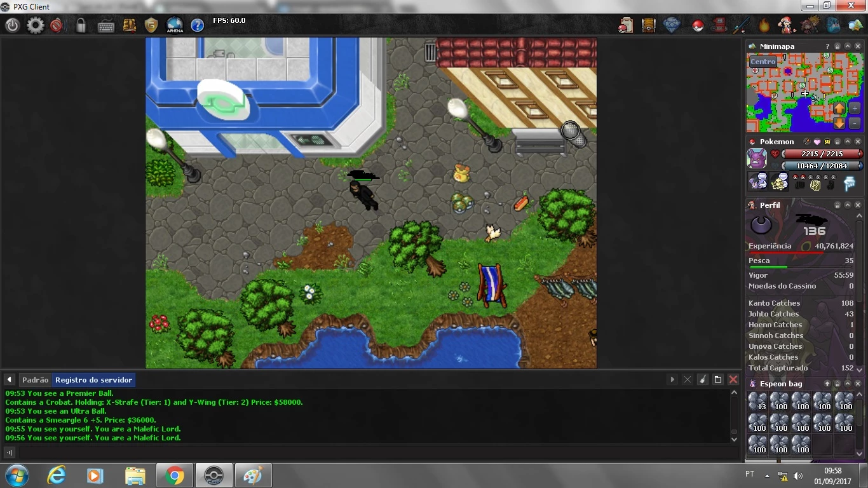Switch to Registro do servidor tab

coord(93,380)
